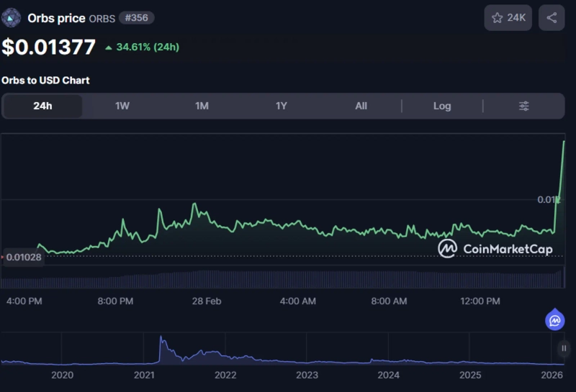Click the Orbs price heading

[56, 18]
